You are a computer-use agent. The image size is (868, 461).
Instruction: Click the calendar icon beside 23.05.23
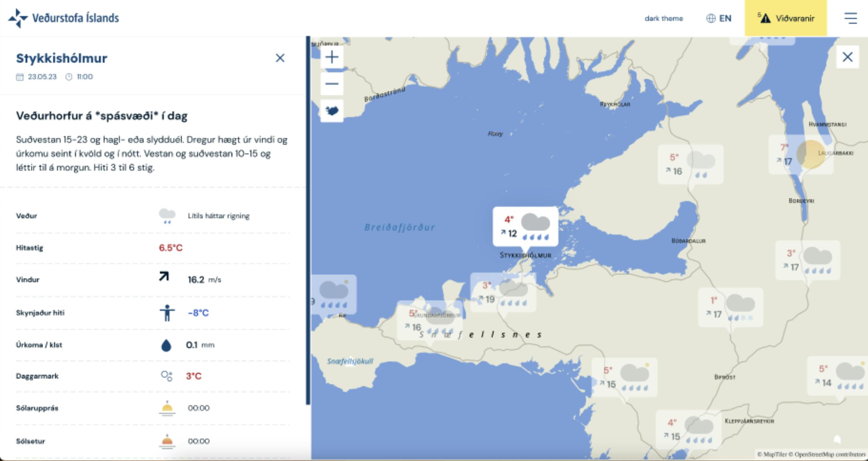[x=20, y=77]
